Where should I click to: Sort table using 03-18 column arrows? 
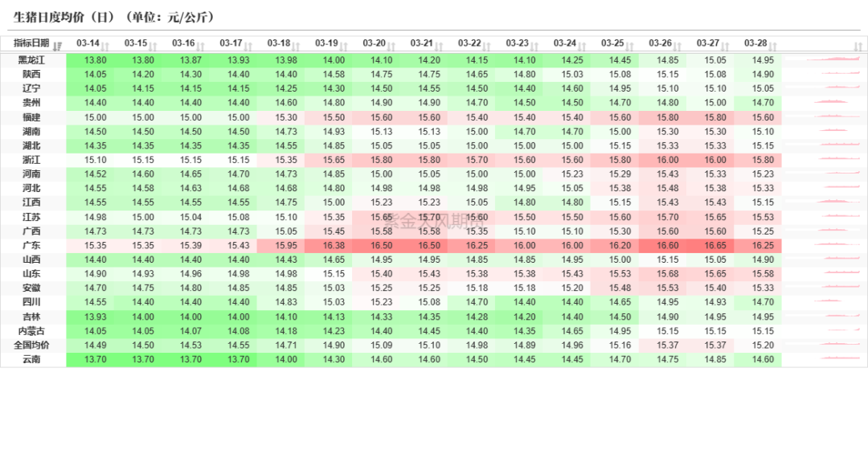click(296, 47)
